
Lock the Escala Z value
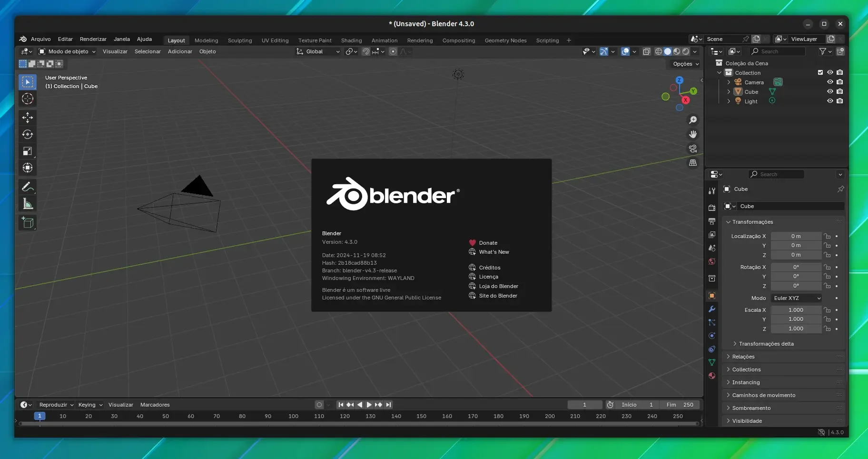click(x=828, y=329)
